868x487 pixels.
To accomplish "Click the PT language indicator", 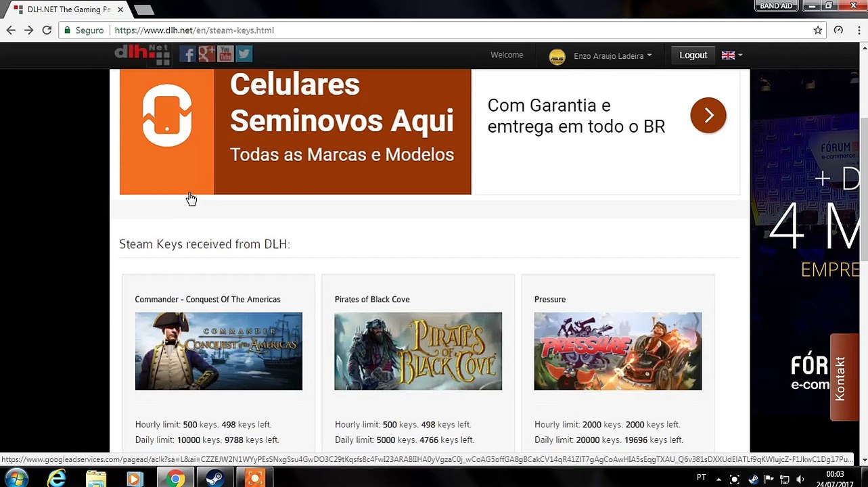I will [701, 478].
